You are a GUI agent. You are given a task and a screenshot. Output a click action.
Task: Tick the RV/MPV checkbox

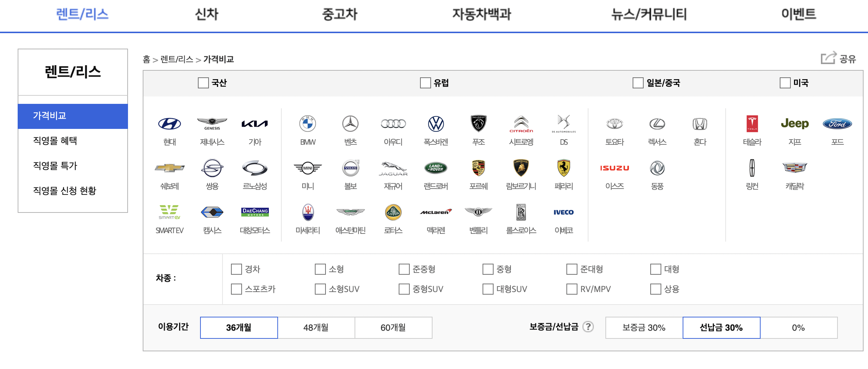572,289
